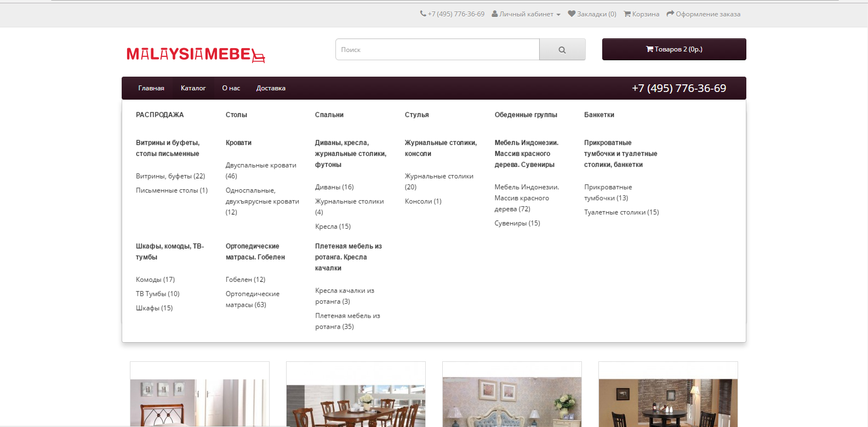Viewport: 868px width, 427px height.
Task: Open the РАСПРОДАЖА category link
Action: (159, 115)
